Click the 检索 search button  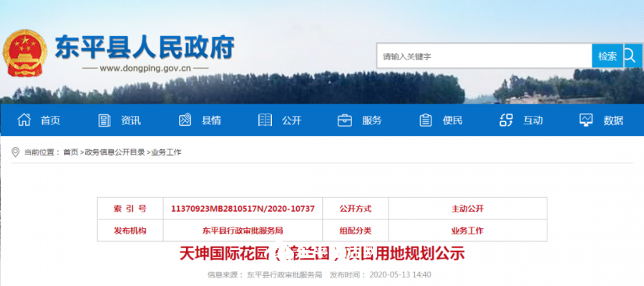pos(608,56)
